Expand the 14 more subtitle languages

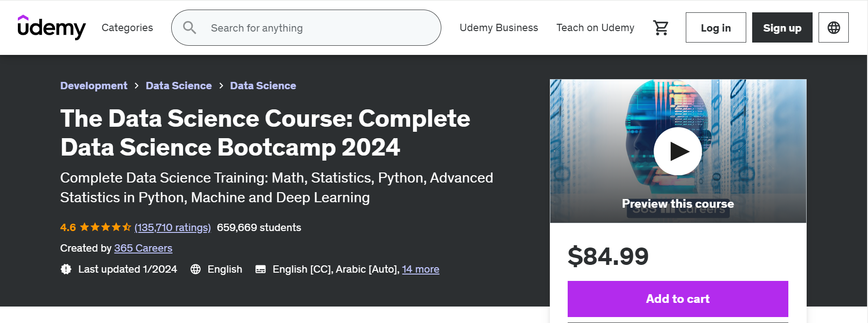(x=420, y=269)
